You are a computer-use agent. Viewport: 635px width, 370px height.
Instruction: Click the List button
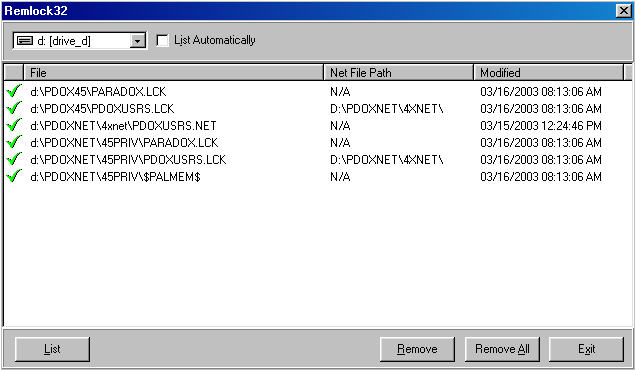coord(52,349)
